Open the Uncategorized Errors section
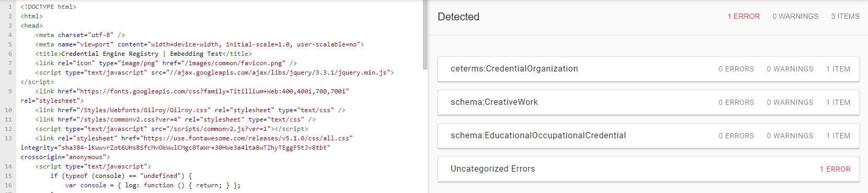This screenshot has width=868, height=193. tap(648, 169)
